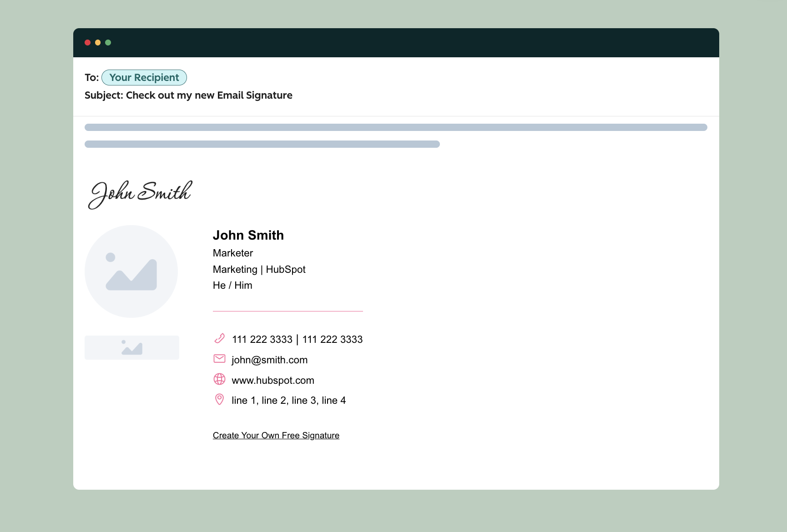The image size is (787, 532).
Task: Click the address line 1, line 2 text
Action: [x=289, y=400]
